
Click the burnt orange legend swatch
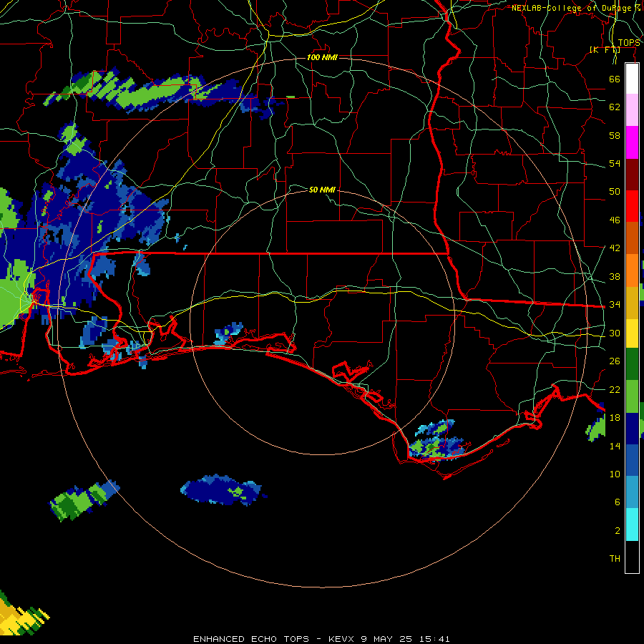[632, 238]
